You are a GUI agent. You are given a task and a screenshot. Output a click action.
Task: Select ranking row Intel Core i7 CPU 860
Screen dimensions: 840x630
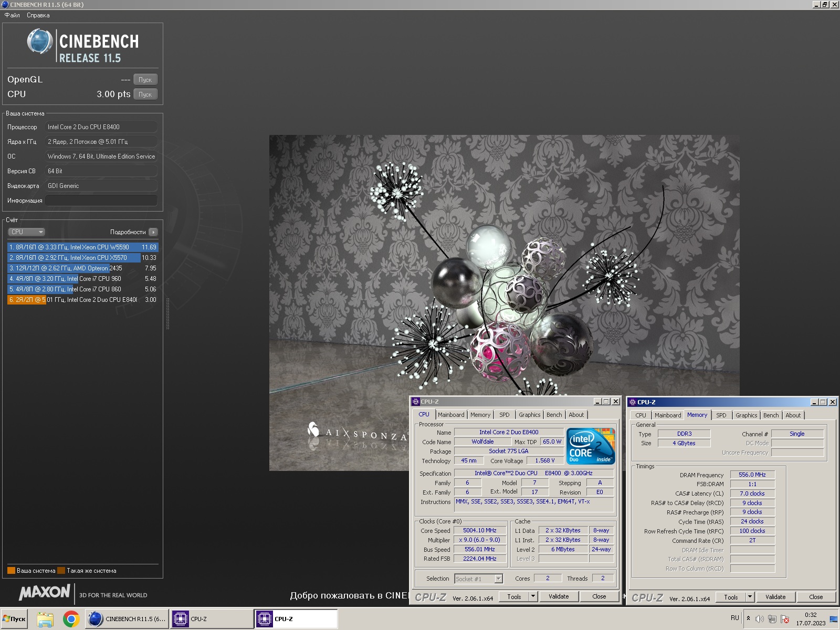82,289
